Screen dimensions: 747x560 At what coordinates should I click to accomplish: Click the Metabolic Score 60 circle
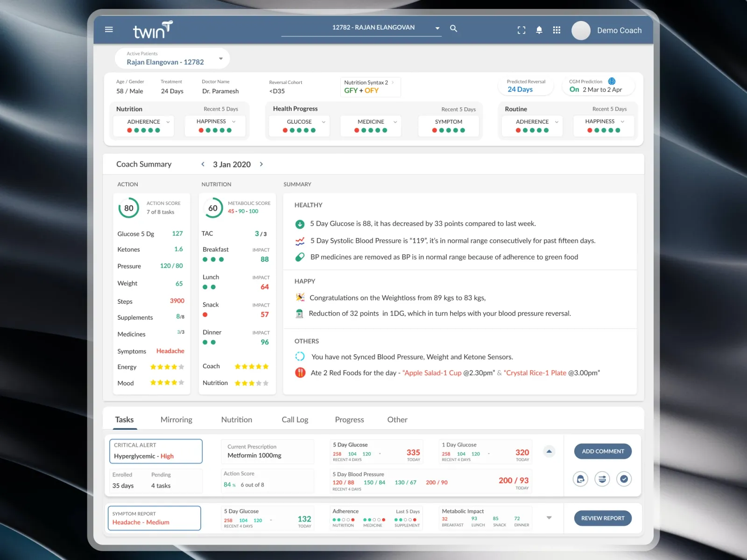coord(213,208)
